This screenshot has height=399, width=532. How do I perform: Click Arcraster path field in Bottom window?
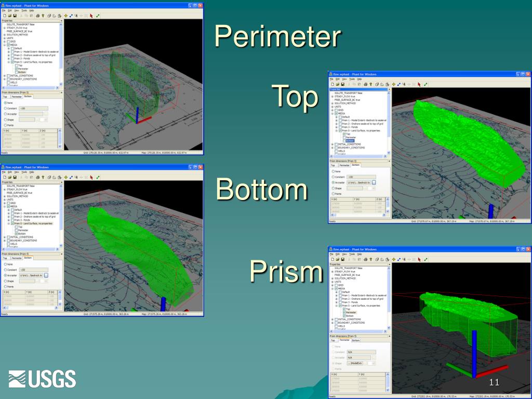(31, 275)
